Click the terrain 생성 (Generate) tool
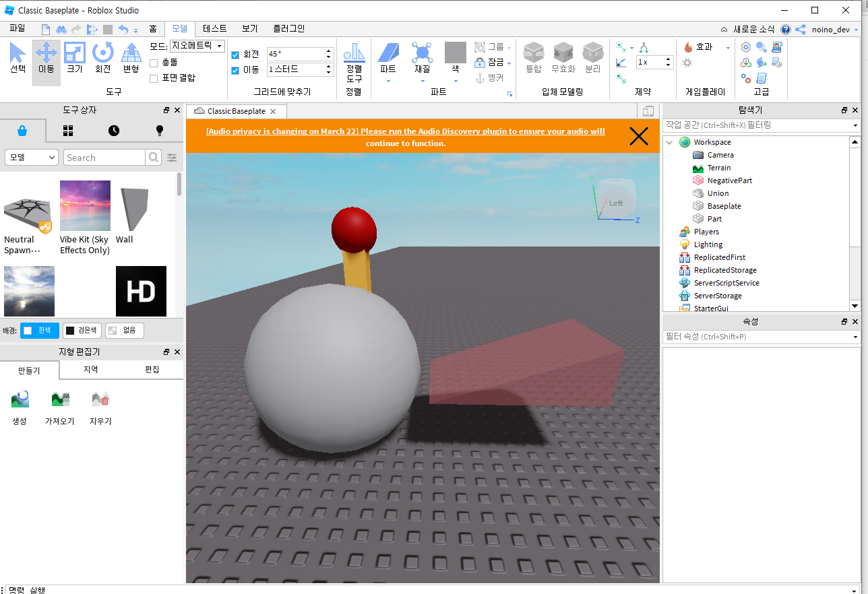Image resolution: width=868 pixels, height=594 pixels. 20,407
